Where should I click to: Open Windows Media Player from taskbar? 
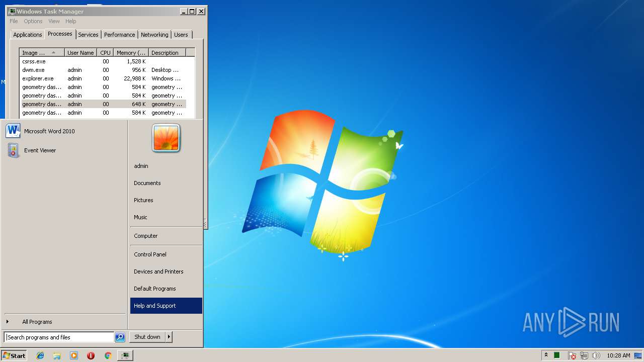click(x=74, y=355)
